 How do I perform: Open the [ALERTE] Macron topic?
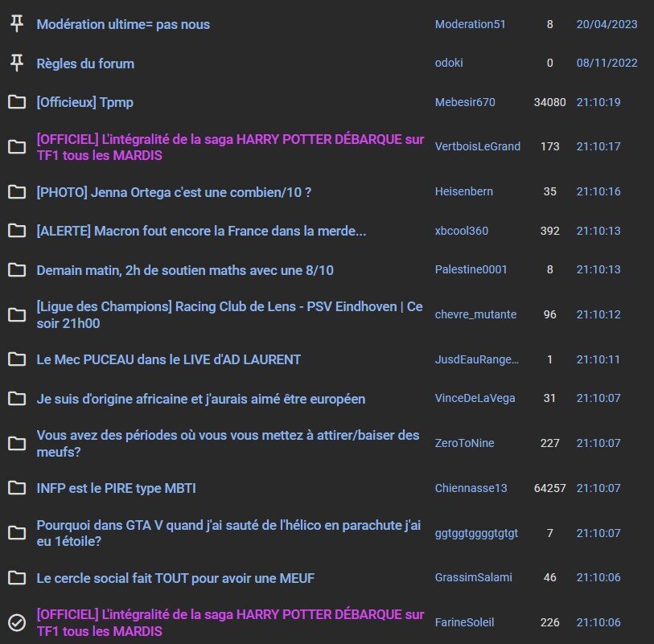[x=201, y=231]
